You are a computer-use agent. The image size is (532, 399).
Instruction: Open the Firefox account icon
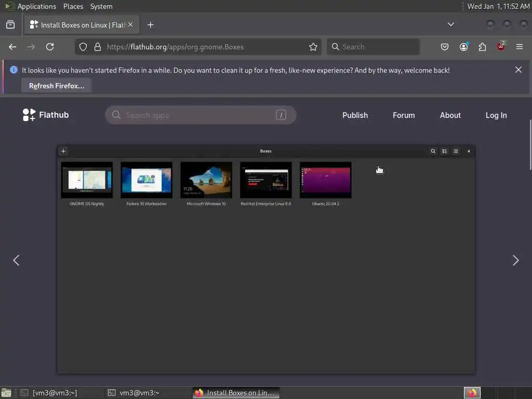pyautogui.click(x=463, y=47)
